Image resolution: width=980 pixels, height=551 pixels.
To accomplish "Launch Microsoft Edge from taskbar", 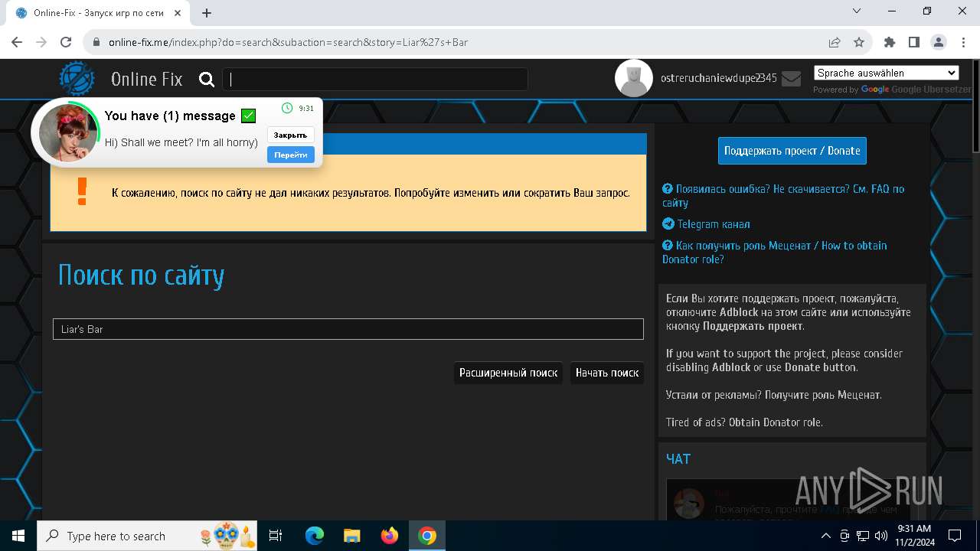I will 315,536.
